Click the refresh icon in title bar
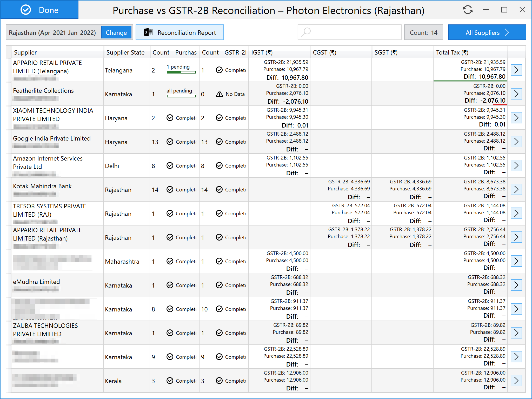 [468, 10]
